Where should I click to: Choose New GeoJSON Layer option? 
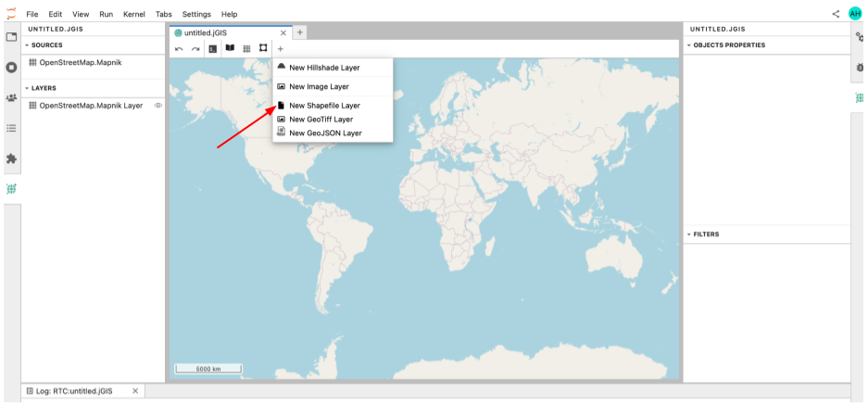(x=324, y=133)
